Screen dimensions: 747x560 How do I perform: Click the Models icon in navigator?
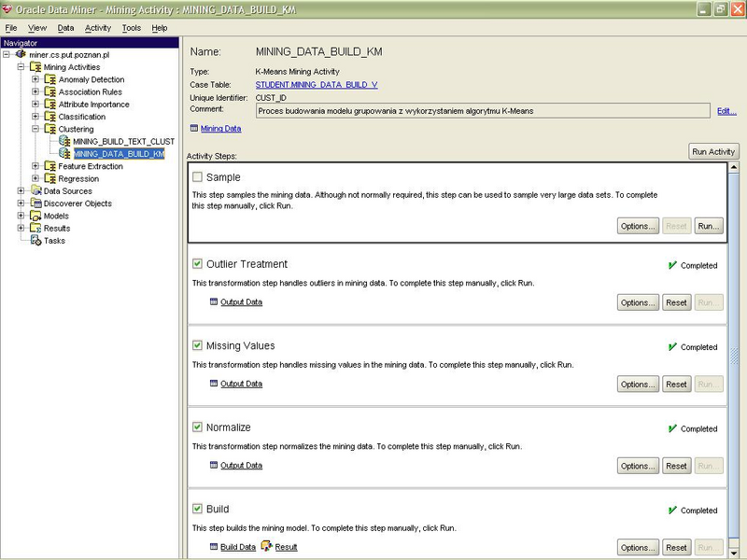[35, 216]
